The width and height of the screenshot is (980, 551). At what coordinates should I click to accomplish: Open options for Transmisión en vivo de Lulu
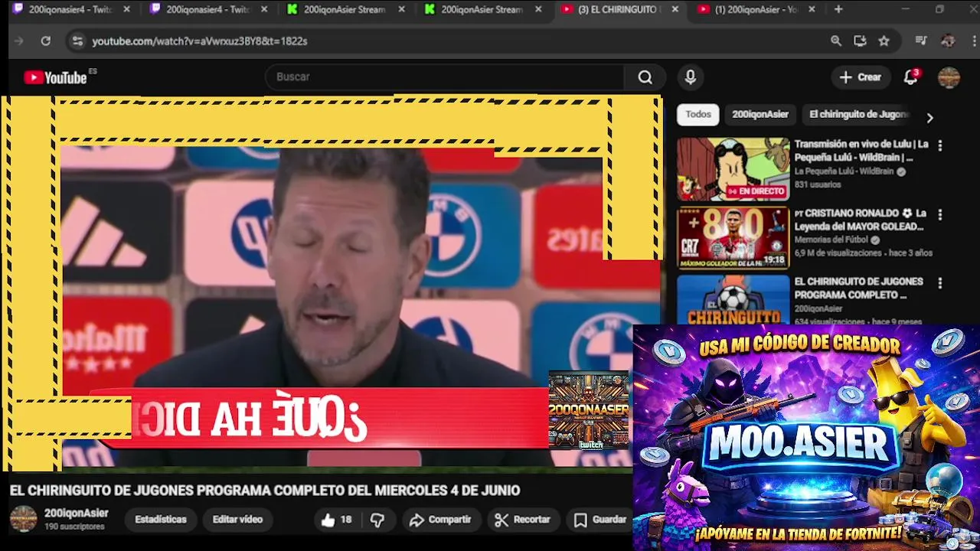tap(939, 145)
